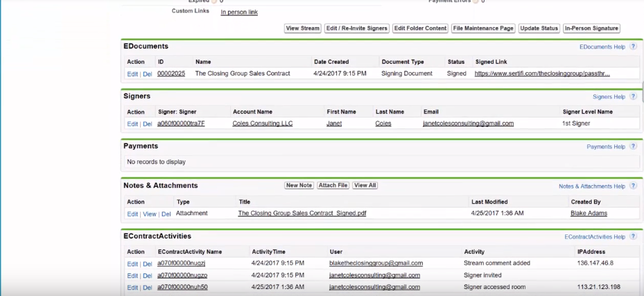Edit the signer a060f00000tra7F row
The height and width of the screenshot is (296, 644).
[132, 123]
